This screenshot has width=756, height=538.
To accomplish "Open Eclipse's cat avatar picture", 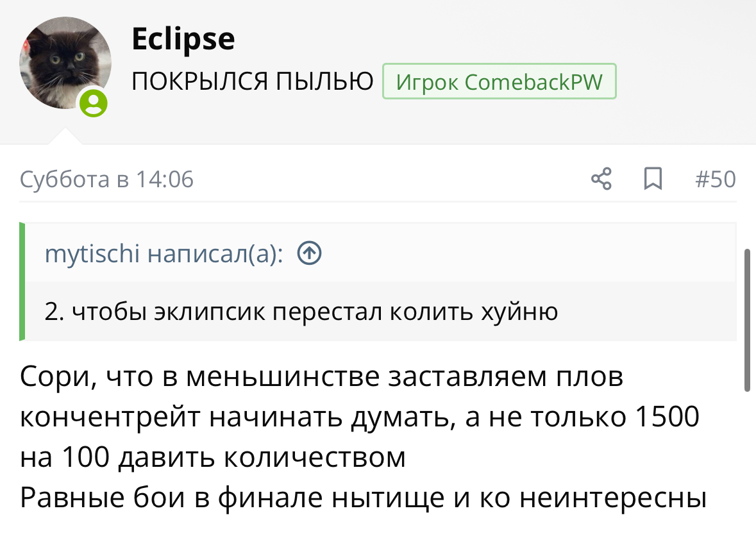I will click(x=65, y=63).
